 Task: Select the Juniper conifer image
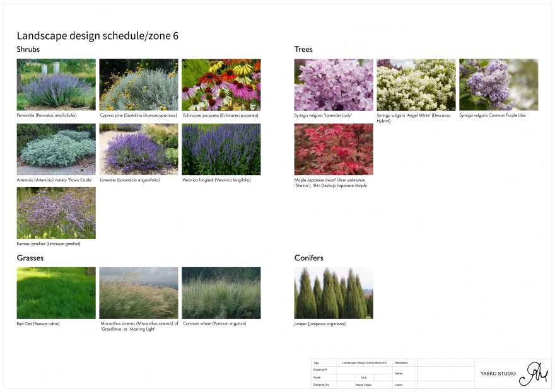tap(334, 293)
